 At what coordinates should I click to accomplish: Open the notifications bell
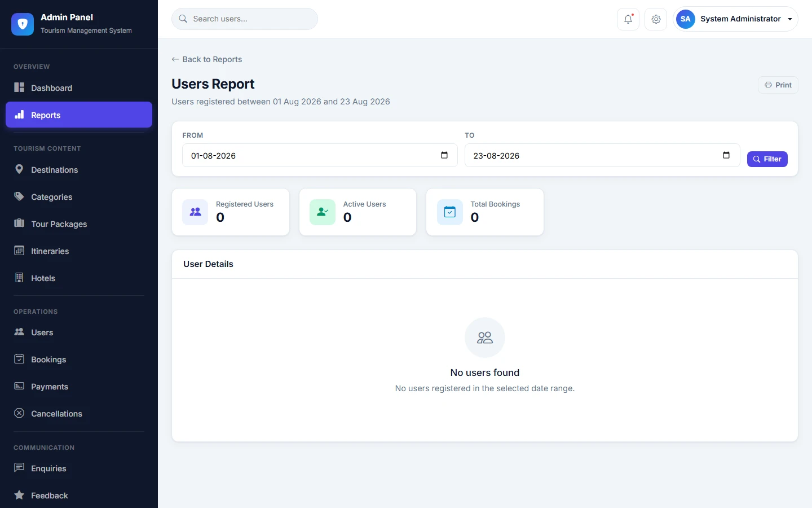pyautogui.click(x=628, y=19)
